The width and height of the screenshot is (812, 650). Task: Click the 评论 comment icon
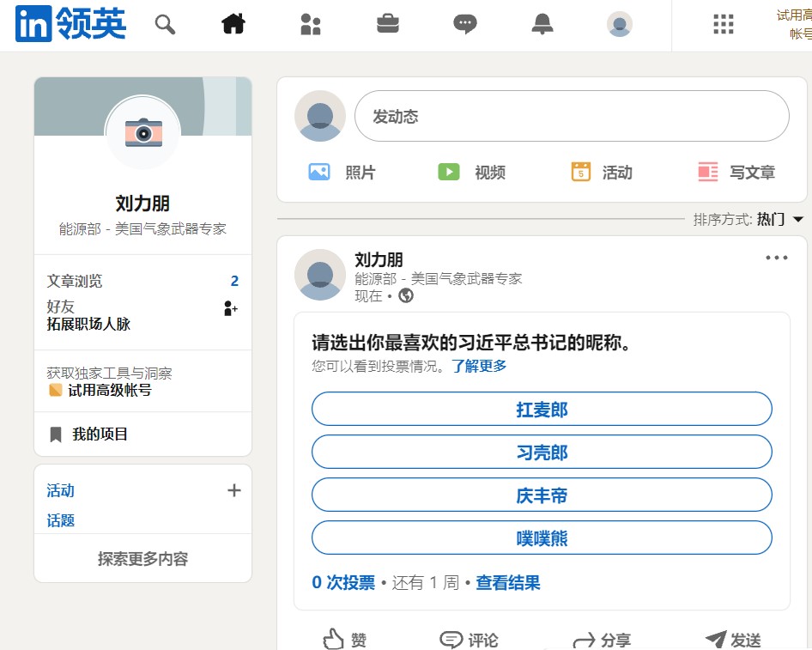[451, 640]
